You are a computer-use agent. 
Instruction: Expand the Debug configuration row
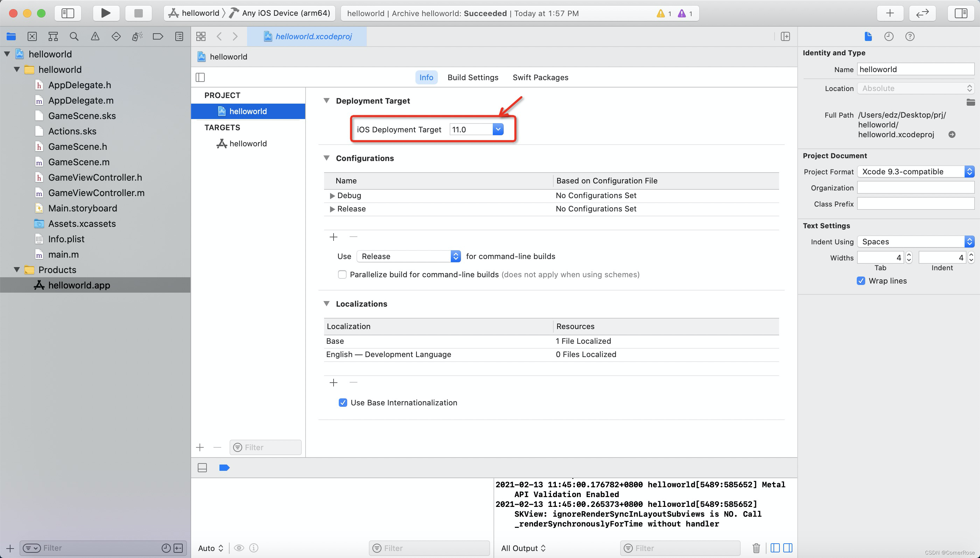point(332,195)
